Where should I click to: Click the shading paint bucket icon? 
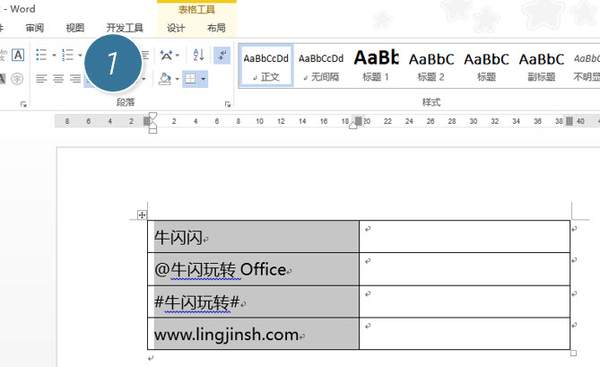[165, 79]
